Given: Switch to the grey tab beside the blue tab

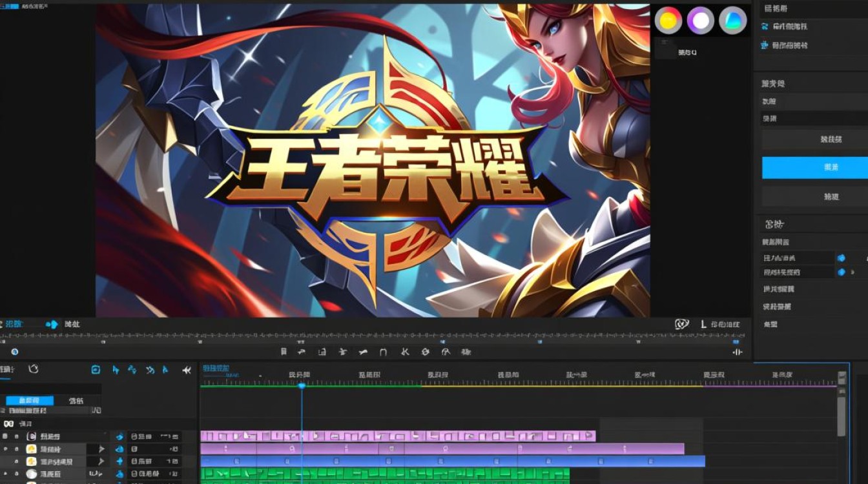Looking at the screenshot, I should click(77, 401).
